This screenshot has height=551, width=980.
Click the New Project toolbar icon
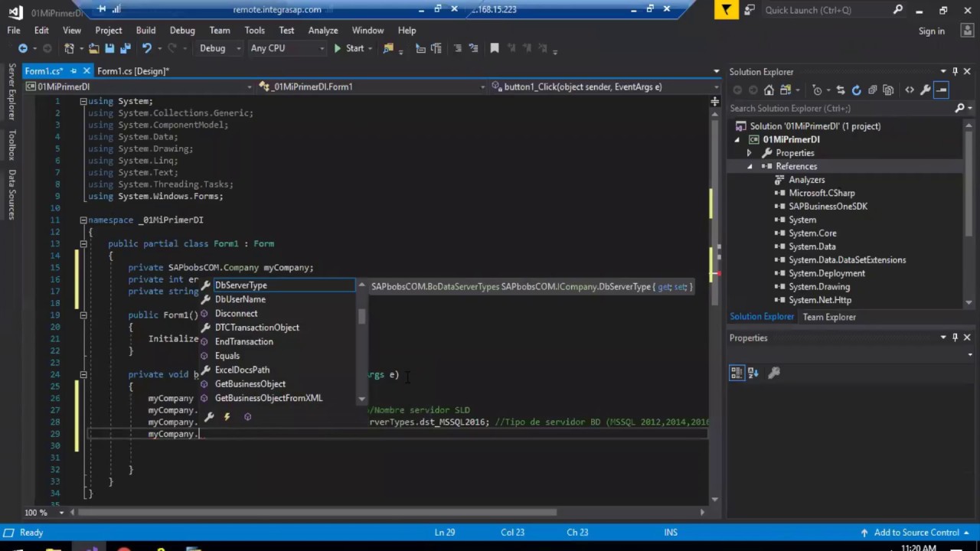click(69, 48)
